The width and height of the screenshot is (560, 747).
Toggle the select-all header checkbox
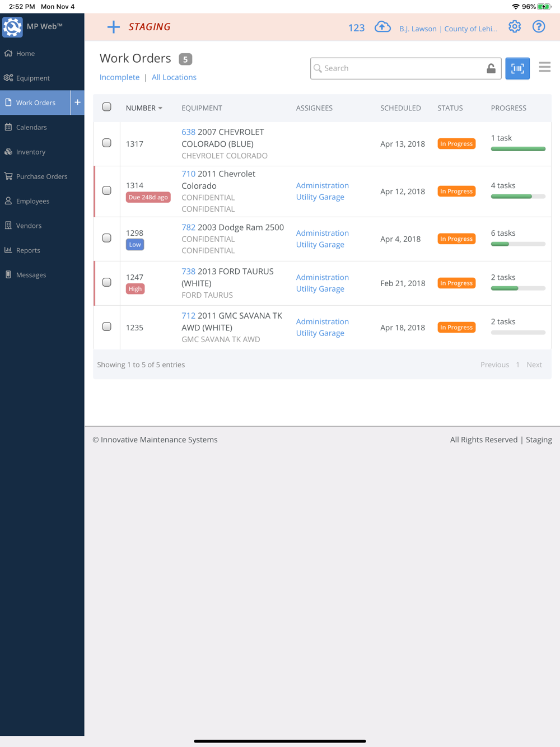(x=107, y=107)
